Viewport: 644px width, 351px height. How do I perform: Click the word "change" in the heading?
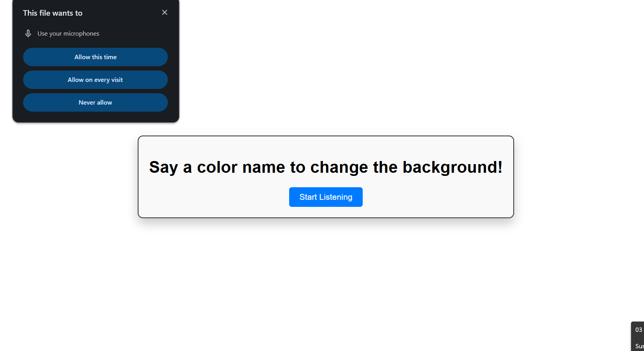tap(339, 167)
